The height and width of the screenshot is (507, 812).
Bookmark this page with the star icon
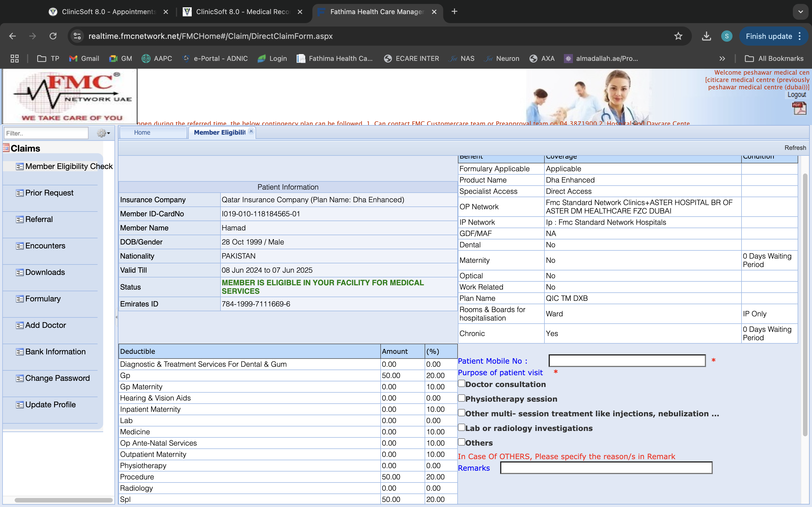point(678,36)
